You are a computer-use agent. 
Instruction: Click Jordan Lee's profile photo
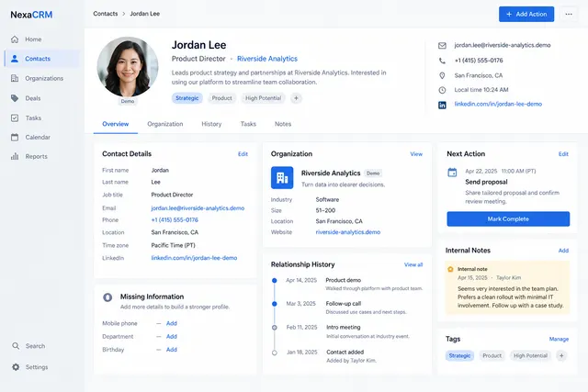tap(128, 67)
